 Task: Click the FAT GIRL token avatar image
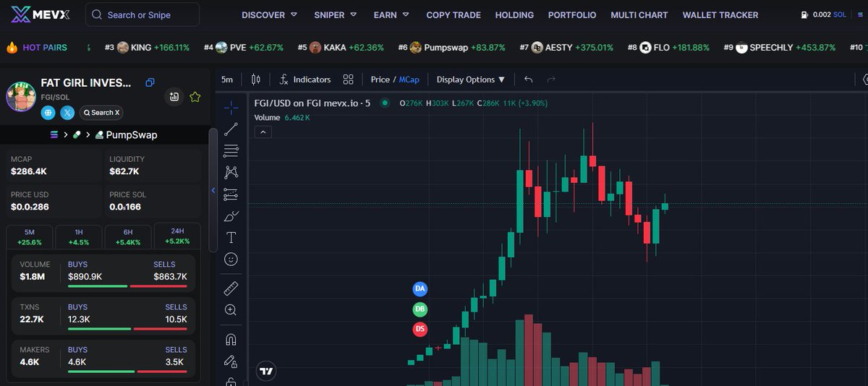pos(21,96)
